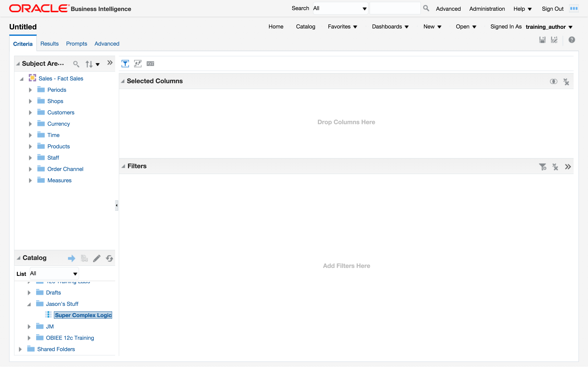Image resolution: width=588 pixels, height=367 pixels.
Task: Open help via the question mark icon
Action: pos(571,40)
